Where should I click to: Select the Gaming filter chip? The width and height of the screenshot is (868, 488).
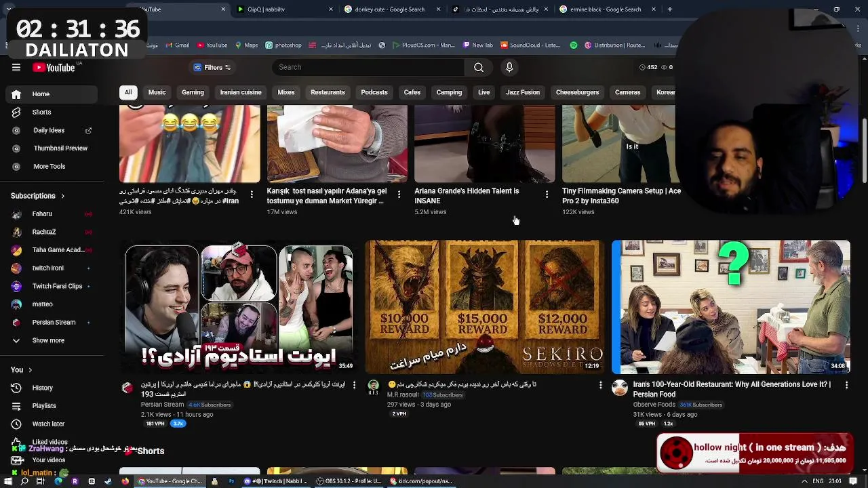pyautogui.click(x=193, y=92)
